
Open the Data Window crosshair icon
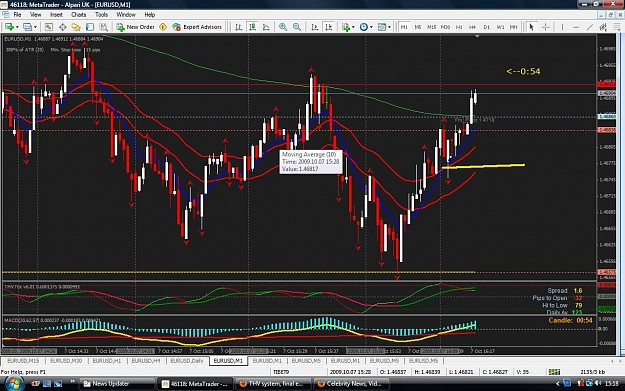pyautogui.click(x=63, y=27)
